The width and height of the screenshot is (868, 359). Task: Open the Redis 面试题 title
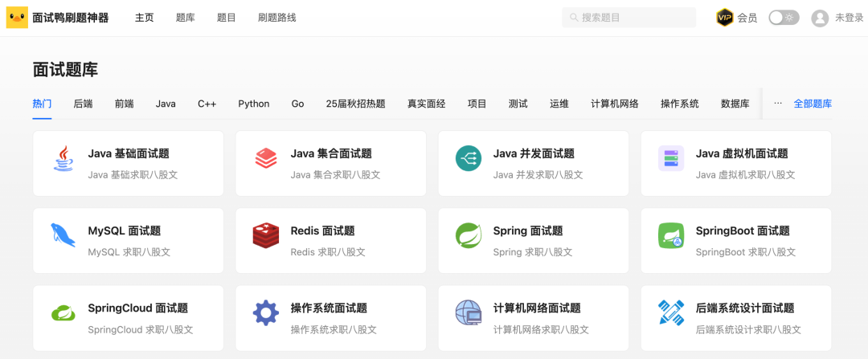tap(323, 230)
